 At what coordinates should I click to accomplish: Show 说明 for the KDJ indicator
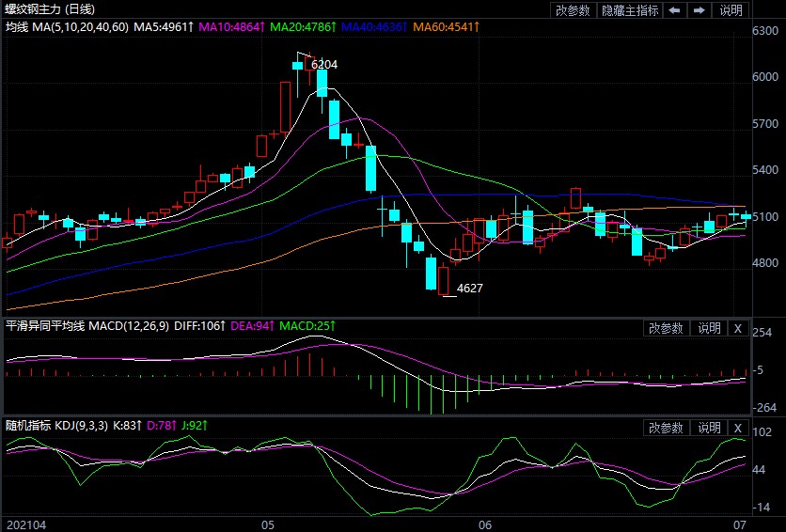pyautogui.click(x=709, y=428)
